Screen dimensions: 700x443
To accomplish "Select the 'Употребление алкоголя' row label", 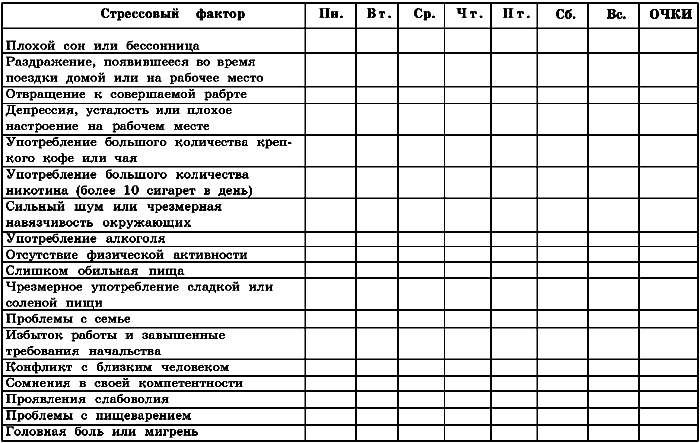I will pos(86,239).
